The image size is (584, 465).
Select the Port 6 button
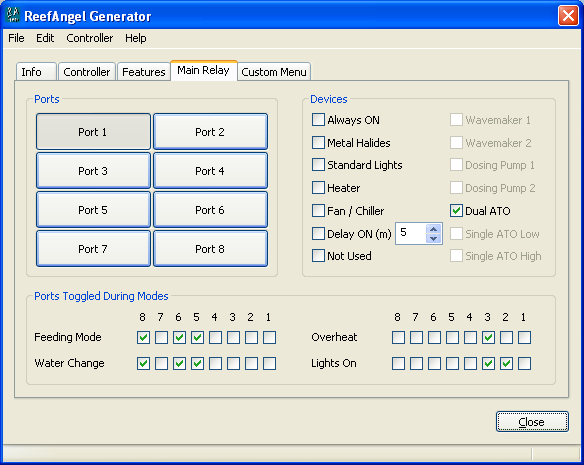[210, 210]
